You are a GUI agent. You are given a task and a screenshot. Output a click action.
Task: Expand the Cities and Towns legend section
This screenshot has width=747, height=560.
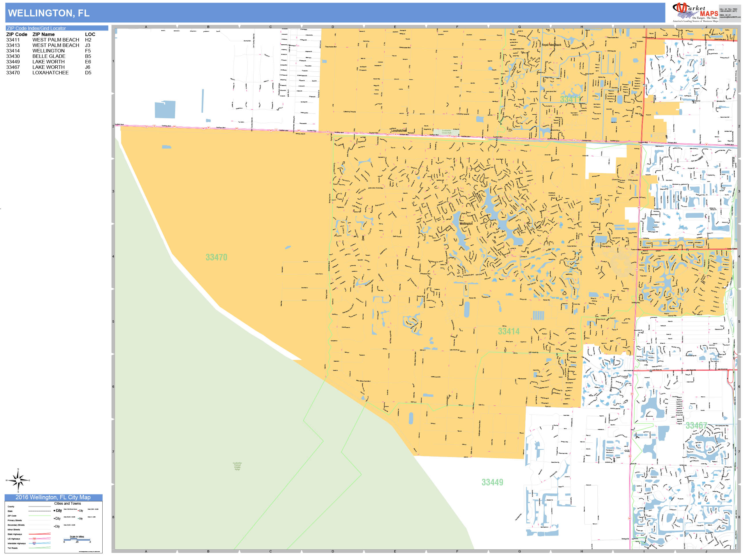(x=67, y=503)
